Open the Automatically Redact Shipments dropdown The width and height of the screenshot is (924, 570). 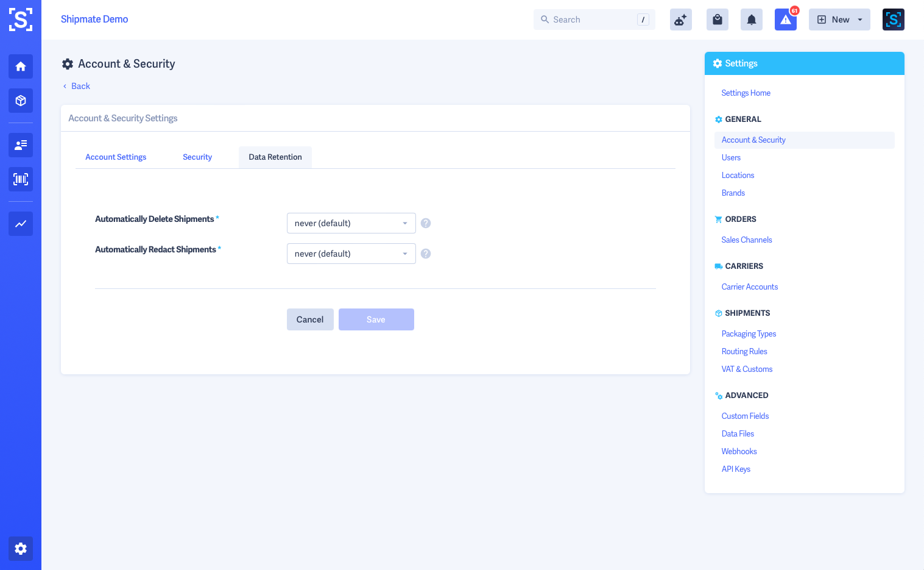click(351, 254)
